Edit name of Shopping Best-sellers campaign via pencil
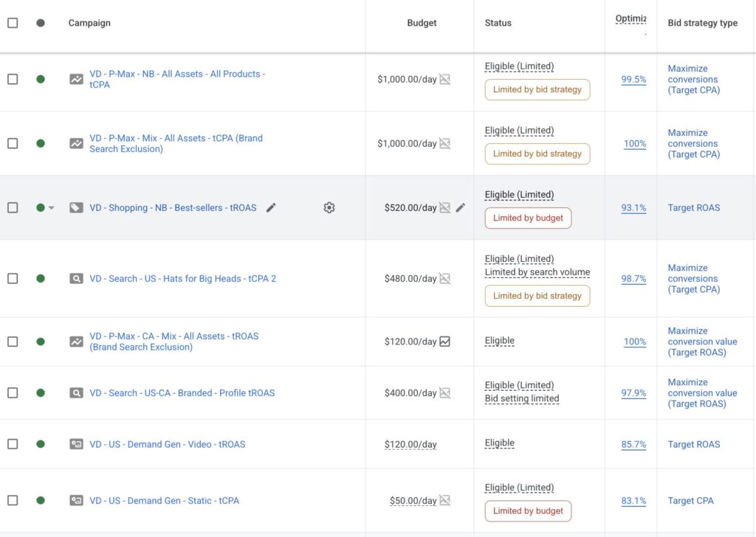Image resolution: width=756 pixels, height=537 pixels. click(x=271, y=207)
